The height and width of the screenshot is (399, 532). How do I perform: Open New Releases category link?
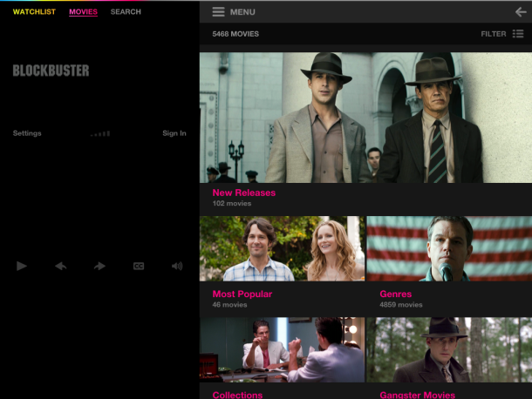pos(244,193)
